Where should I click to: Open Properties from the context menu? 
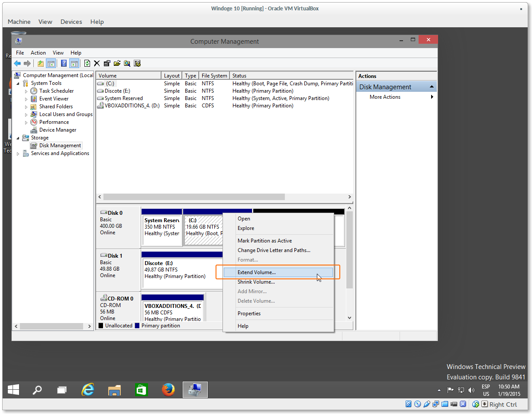249,313
